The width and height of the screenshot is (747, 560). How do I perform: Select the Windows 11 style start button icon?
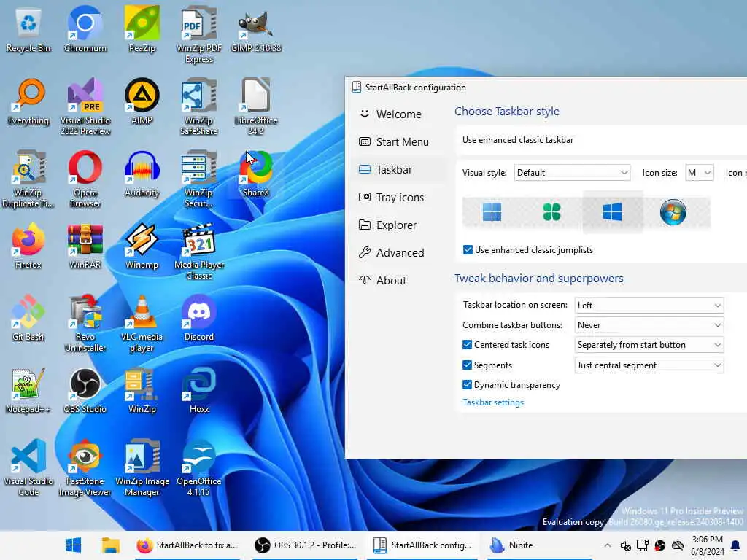pyautogui.click(x=492, y=212)
